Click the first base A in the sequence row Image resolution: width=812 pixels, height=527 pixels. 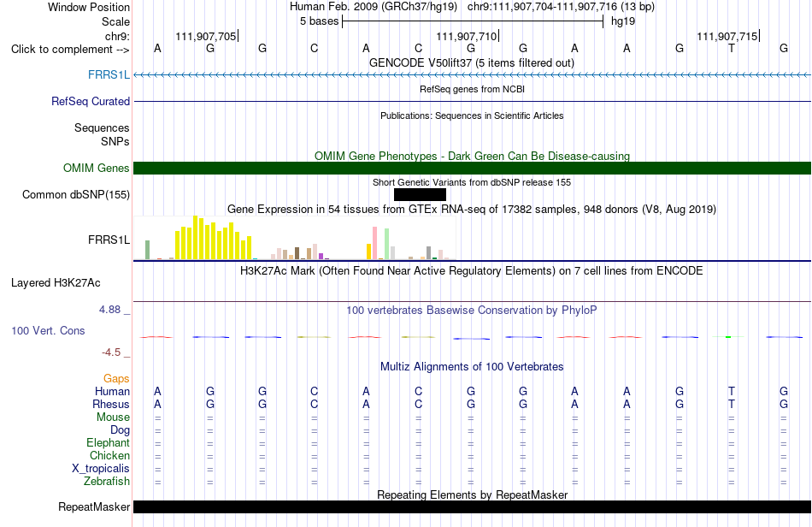157,49
